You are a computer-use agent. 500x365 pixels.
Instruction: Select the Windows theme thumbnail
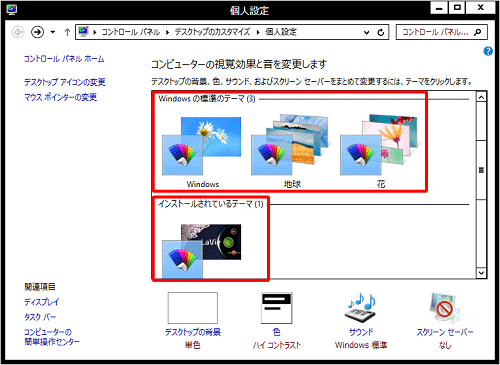coord(202,146)
